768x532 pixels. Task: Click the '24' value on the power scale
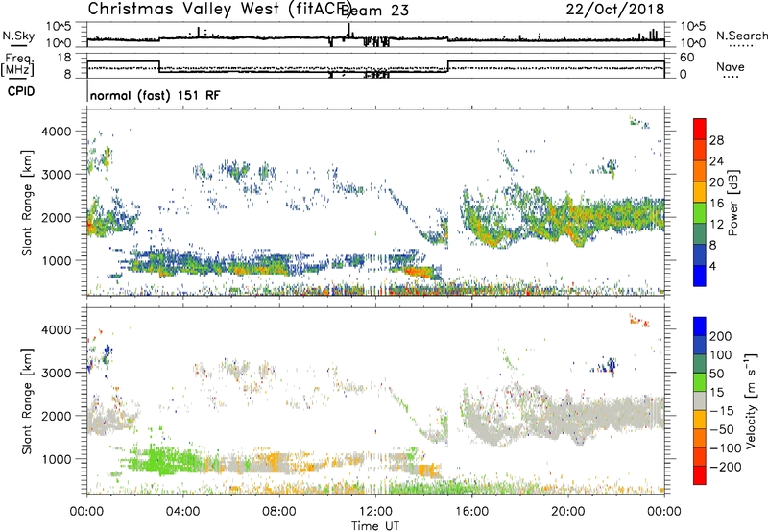pos(716,161)
